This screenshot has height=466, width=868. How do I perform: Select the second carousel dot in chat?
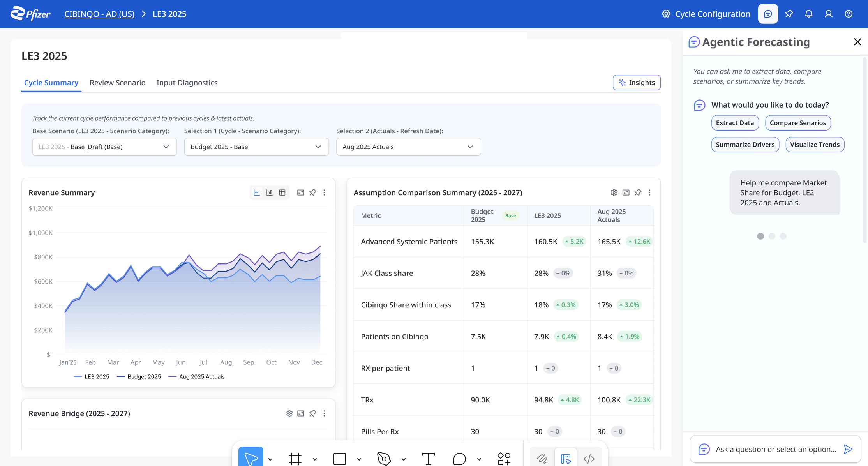(x=772, y=236)
